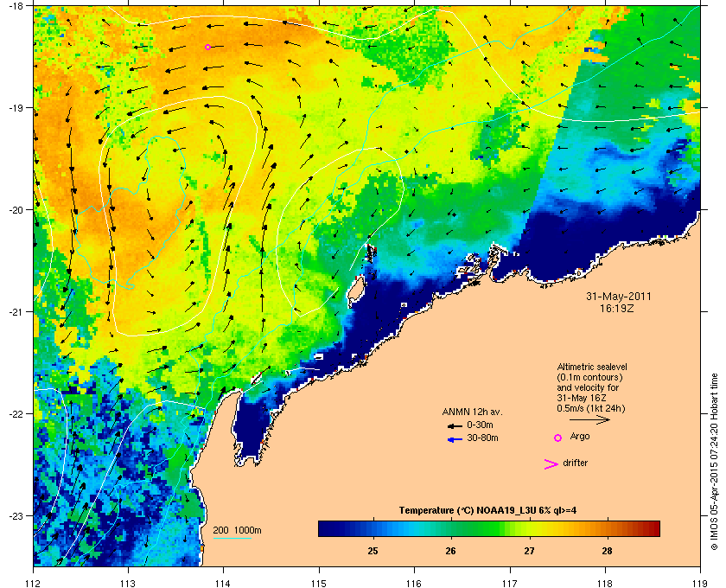Click longitude axis label 116

(414, 583)
